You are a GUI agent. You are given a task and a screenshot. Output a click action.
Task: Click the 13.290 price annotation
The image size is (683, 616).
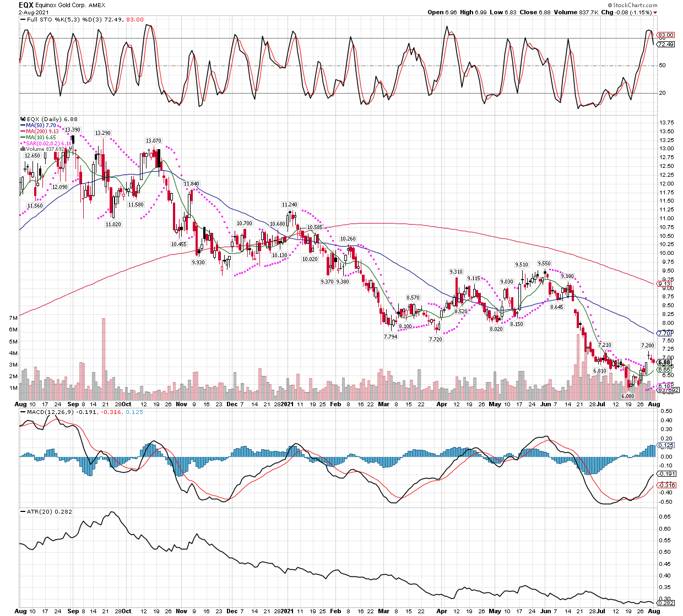click(x=102, y=133)
